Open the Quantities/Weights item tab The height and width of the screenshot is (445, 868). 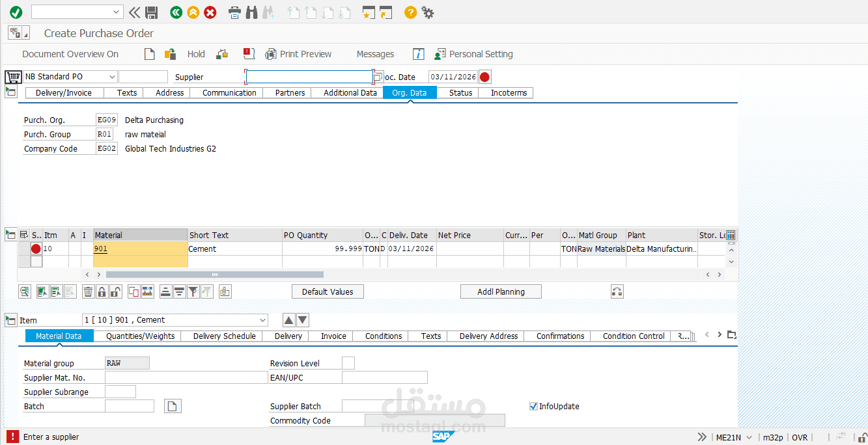(141, 336)
